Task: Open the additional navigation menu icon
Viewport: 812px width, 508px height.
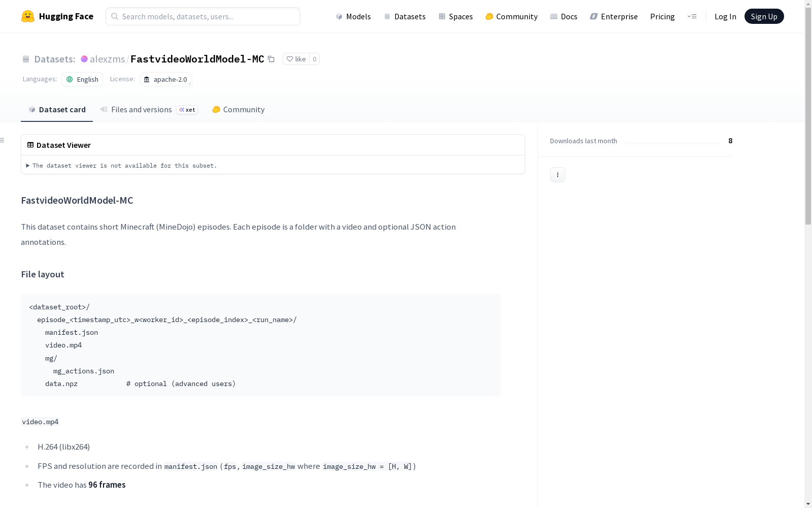Action: coord(692,16)
